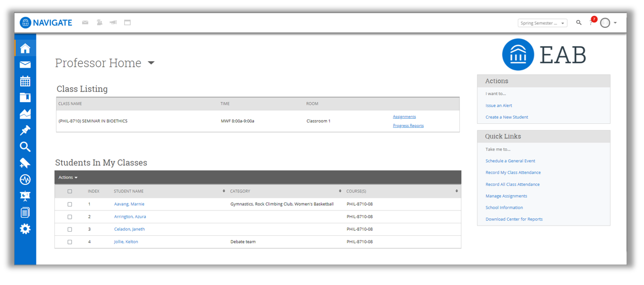Sort by the Student Name column header
The height and width of the screenshot is (285, 644).
click(129, 192)
